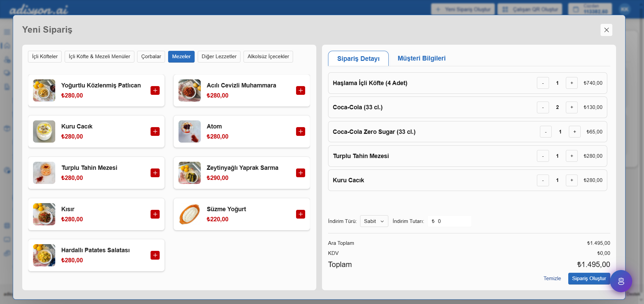Click Temizle to clear the order
644x304 pixels.
[x=552, y=278]
